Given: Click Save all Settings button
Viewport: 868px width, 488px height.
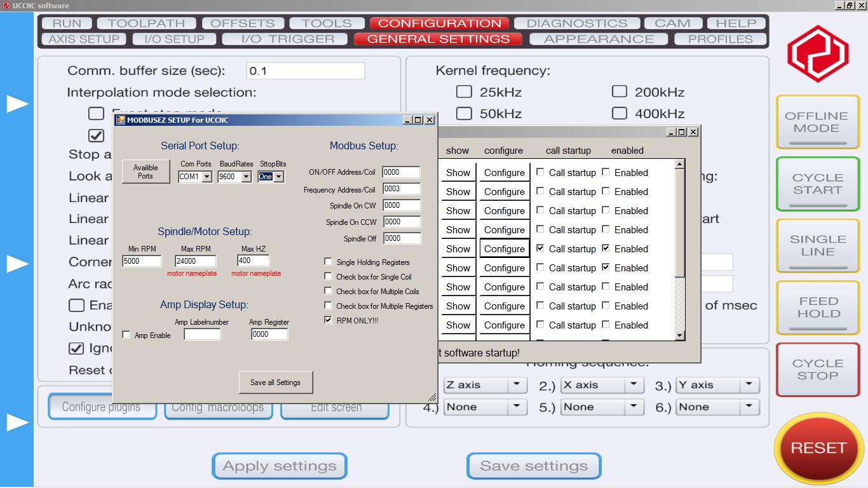Looking at the screenshot, I should pos(276,382).
